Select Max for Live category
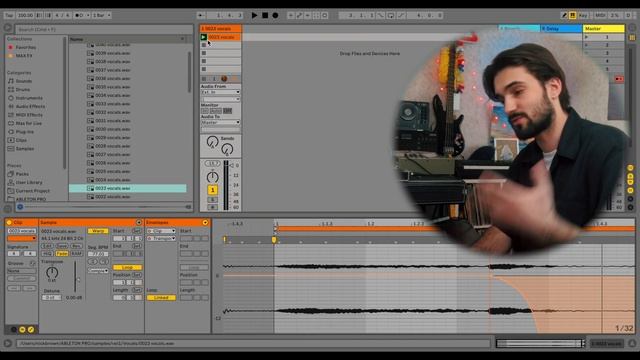Screen dimensions: 640x360 pyautogui.click(x=29, y=123)
